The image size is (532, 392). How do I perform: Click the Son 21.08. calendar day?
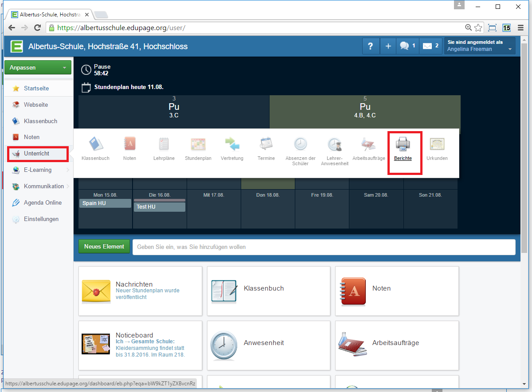pos(430,209)
